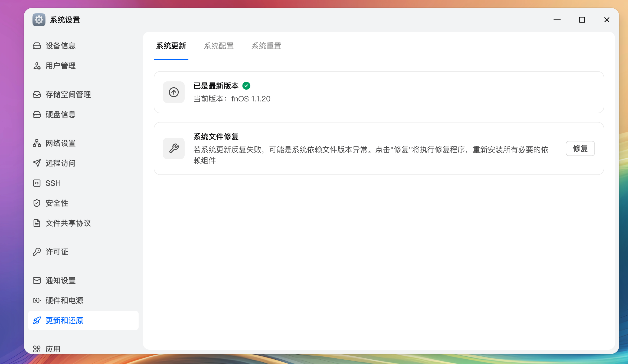Image resolution: width=628 pixels, height=364 pixels.
Task: Click the 修复 repair button
Action: [580, 148]
